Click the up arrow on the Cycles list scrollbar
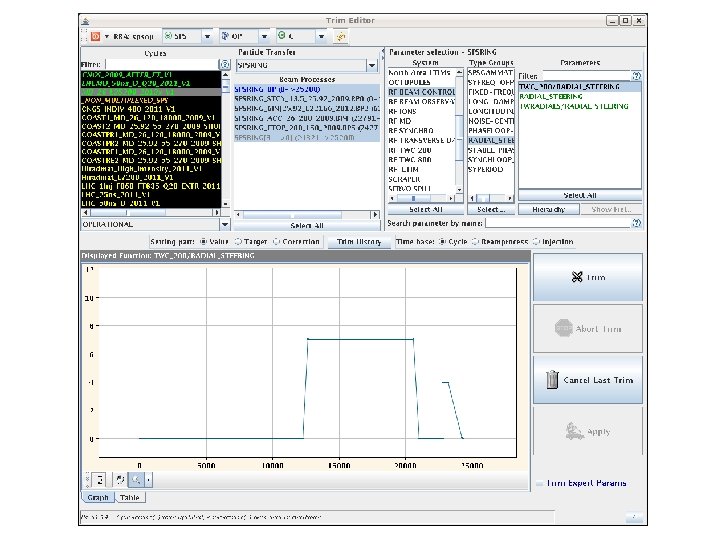The image size is (720, 540). coord(225,74)
